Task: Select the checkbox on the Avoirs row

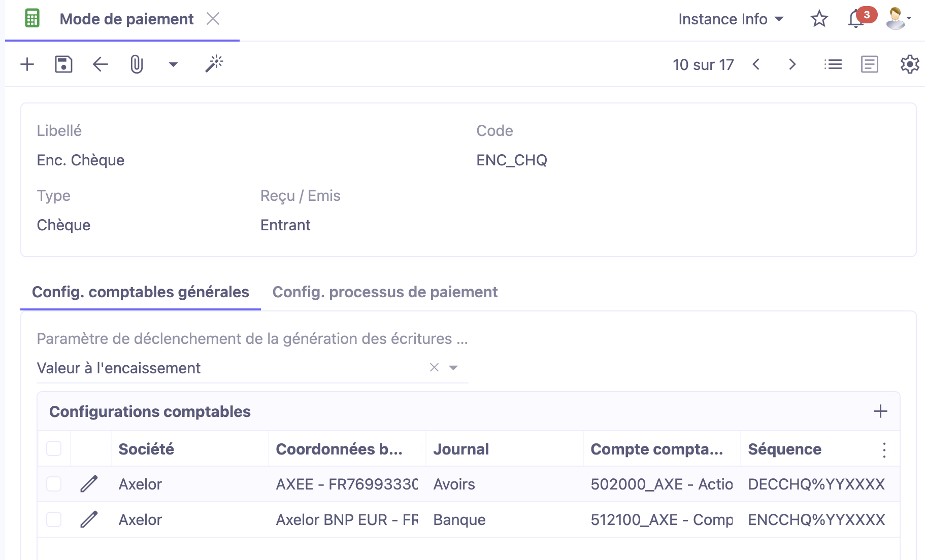Action: click(53, 484)
